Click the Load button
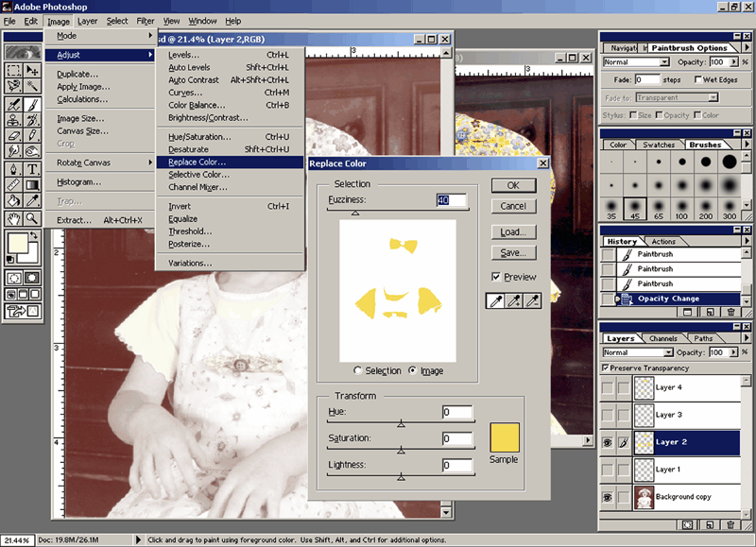The height and width of the screenshot is (547, 756). (513, 232)
